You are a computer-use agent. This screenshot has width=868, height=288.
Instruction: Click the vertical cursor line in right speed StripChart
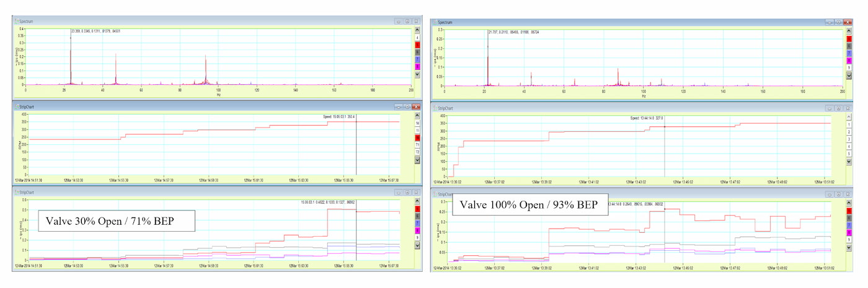tap(665, 146)
